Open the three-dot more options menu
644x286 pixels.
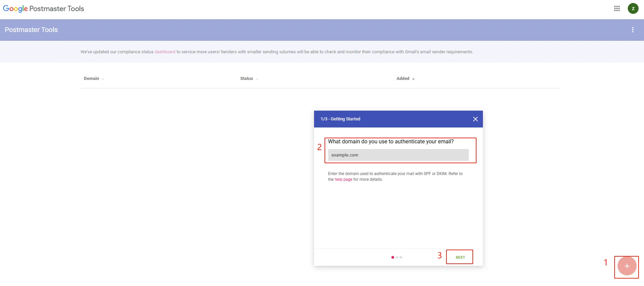tap(633, 30)
